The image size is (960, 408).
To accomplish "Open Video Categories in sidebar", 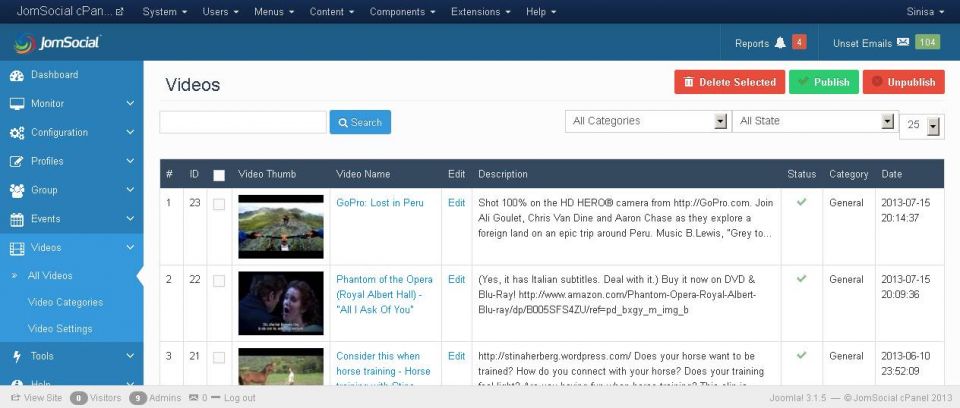I will [x=66, y=302].
